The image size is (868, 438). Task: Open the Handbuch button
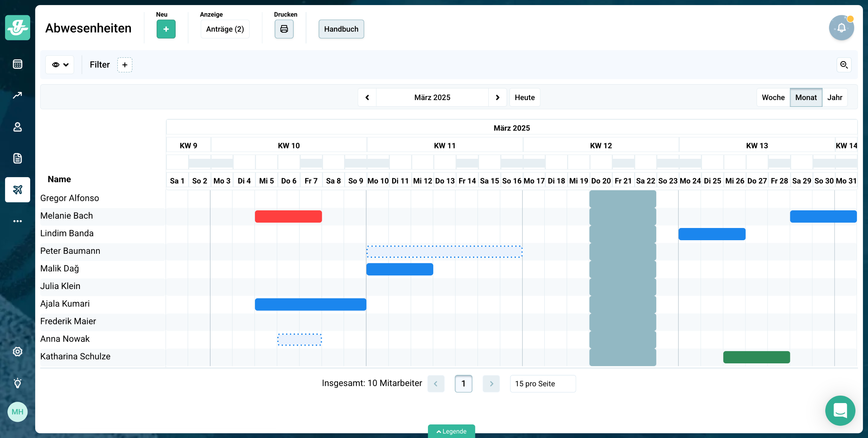341,29
